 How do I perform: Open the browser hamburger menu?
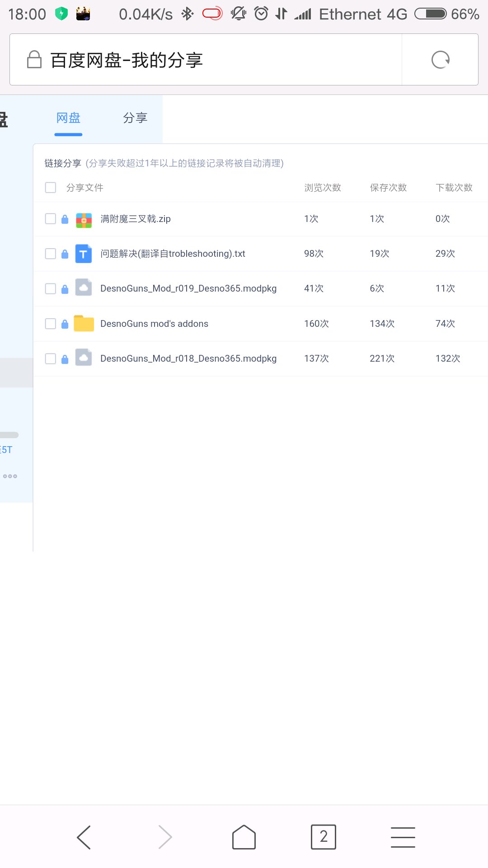(403, 837)
